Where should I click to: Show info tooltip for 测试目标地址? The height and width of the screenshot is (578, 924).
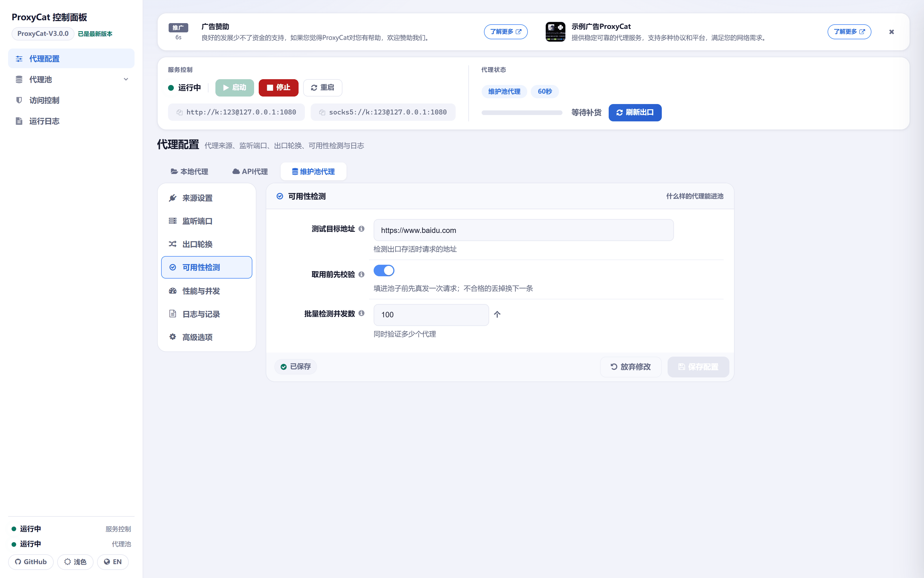pos(361,229)
